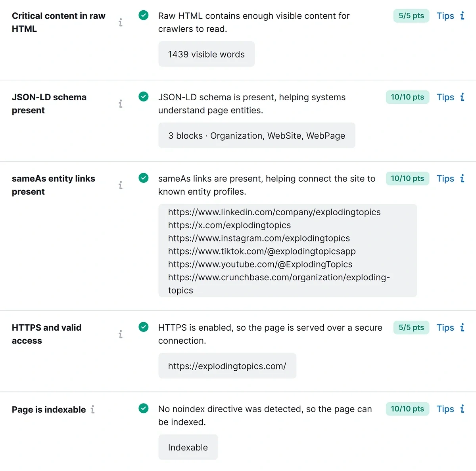Viewport: 476px width, 471px height.
Task: Click the info icon beside JSON-LD schema present
Action: click(x=121, y=104)
